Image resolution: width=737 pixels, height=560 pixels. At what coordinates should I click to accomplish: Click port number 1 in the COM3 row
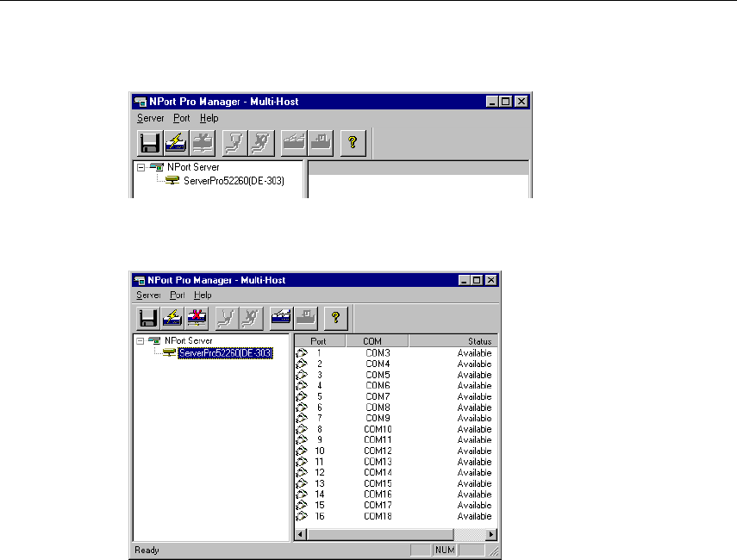319,353
